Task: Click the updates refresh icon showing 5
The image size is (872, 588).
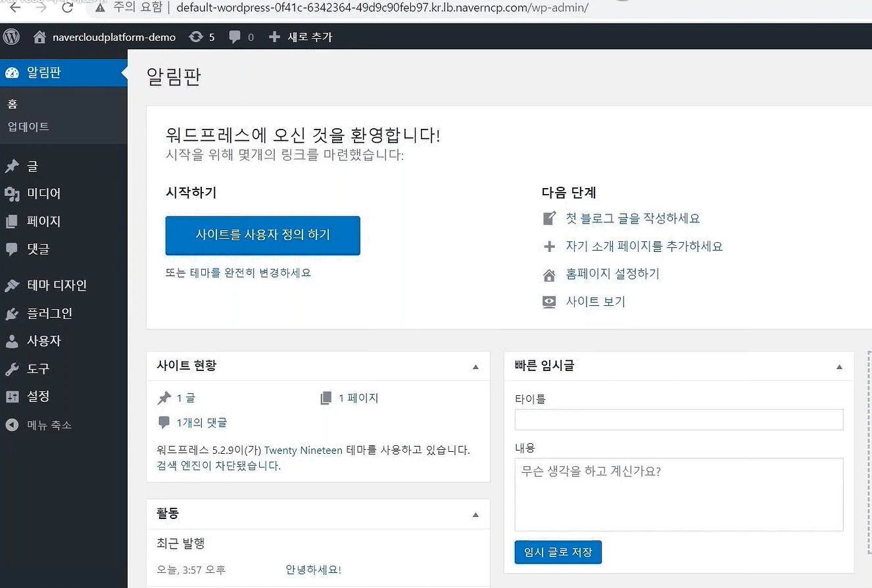Action: pos(195,37)
